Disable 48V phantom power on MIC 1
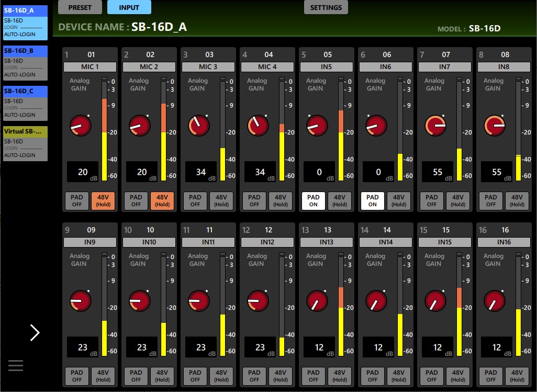This screenshot has height=392, width=537. (103, 201)
